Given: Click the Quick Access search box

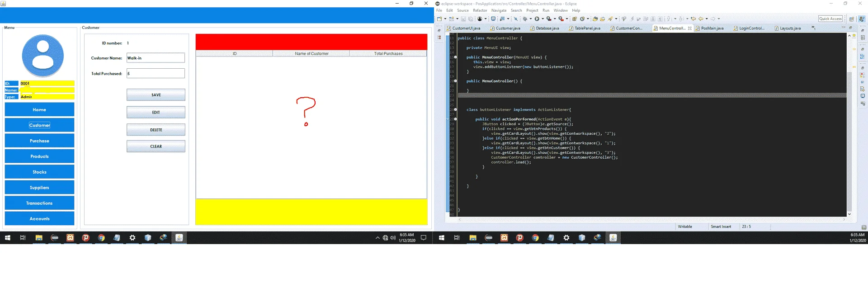Looking at the screenshot, I should tap(830, 19).
